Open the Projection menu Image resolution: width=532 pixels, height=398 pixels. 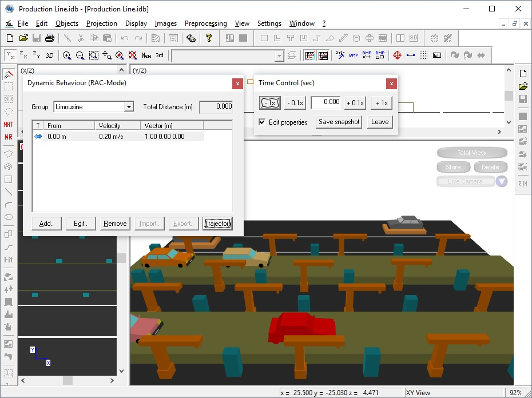pos(102,23)
